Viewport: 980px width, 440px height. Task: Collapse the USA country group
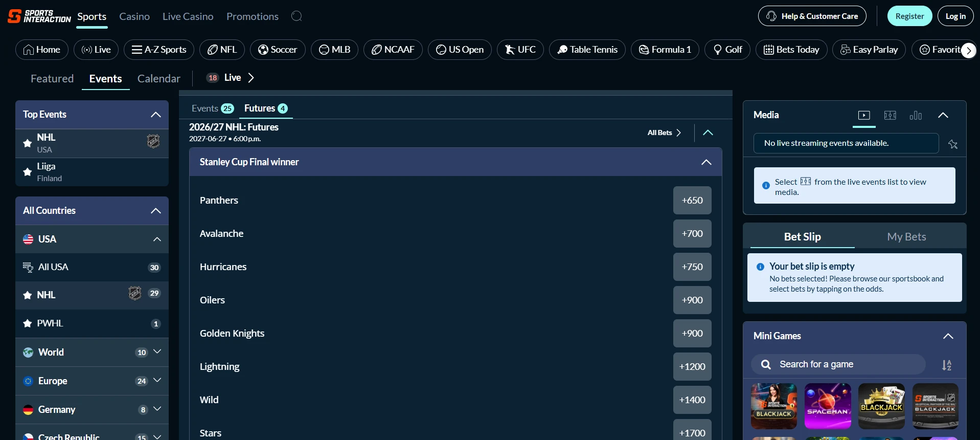(157, 239)
